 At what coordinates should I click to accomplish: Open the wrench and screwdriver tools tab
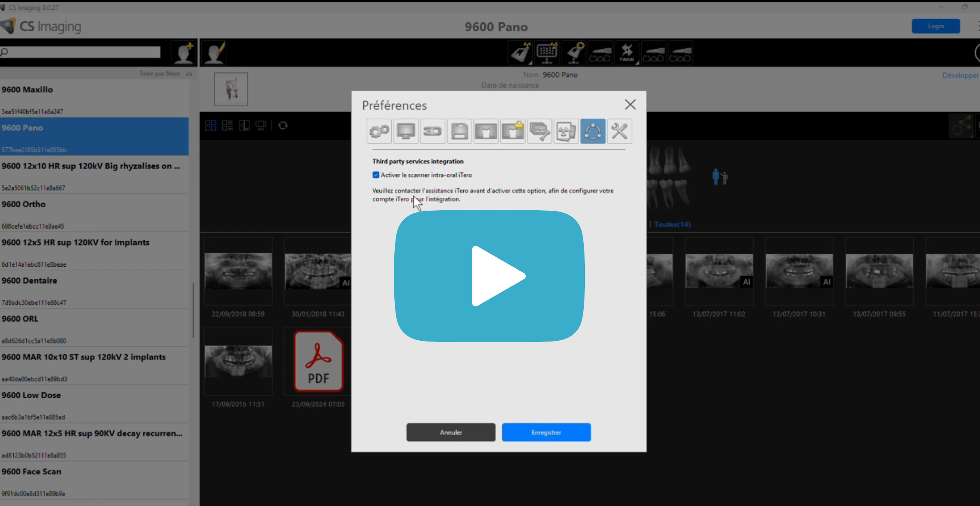619,131
